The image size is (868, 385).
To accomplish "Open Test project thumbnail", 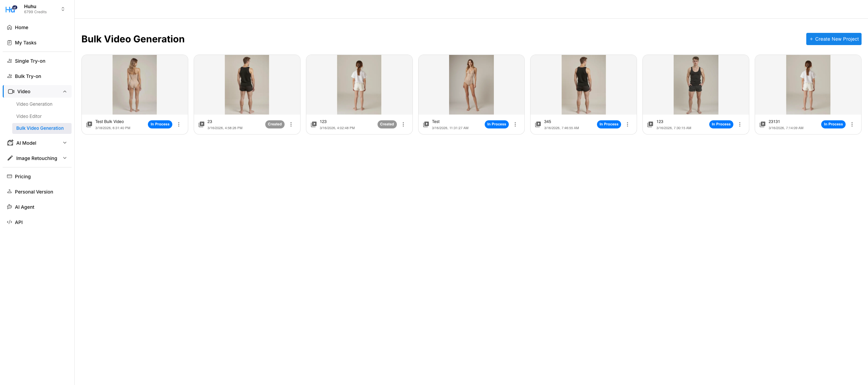I will 471,85.
